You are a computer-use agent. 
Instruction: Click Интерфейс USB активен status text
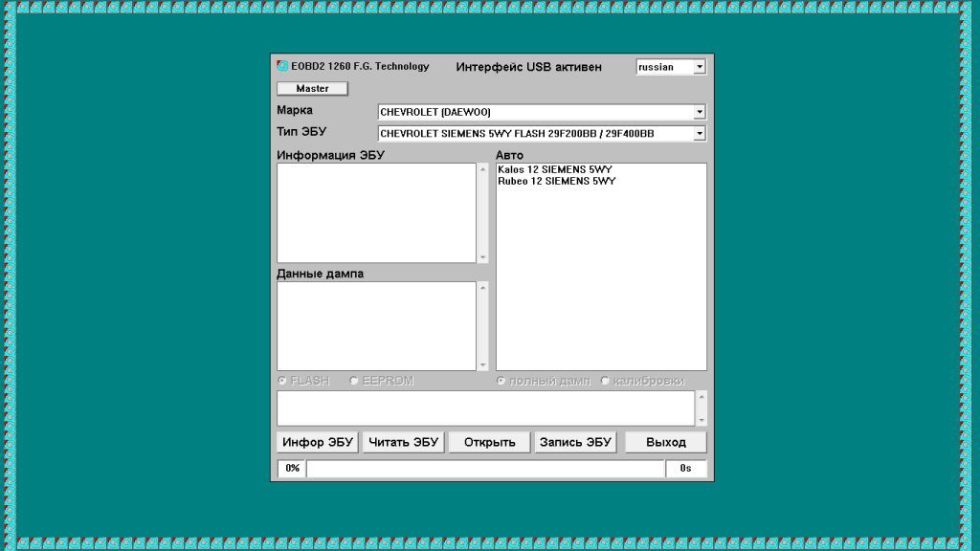click(x=528, y=67)
